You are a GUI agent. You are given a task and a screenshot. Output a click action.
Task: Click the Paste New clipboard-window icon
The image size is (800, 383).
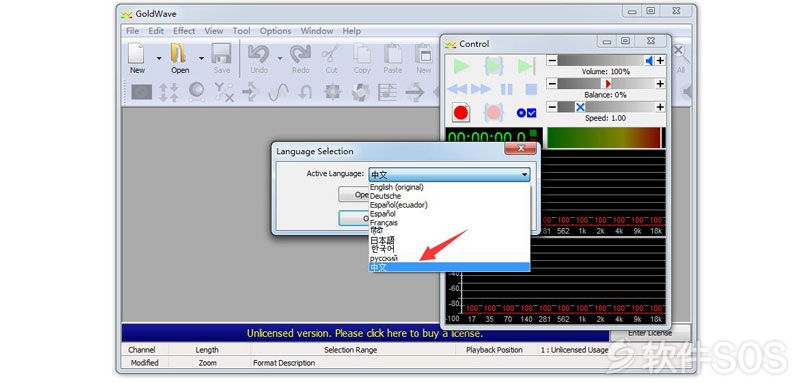click(x=423, y=54)
